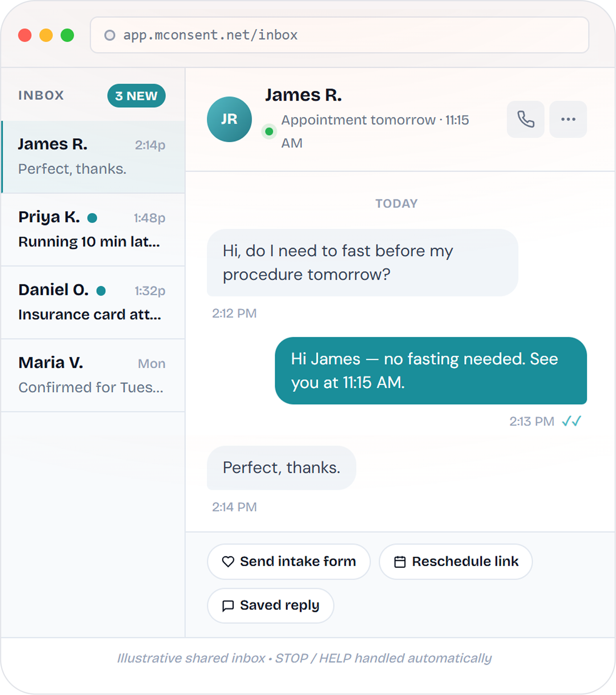The height and width of the screenshot is (695, 616).
Task: Click the green macOS fullscreen dot
Action: coord(67,35)
